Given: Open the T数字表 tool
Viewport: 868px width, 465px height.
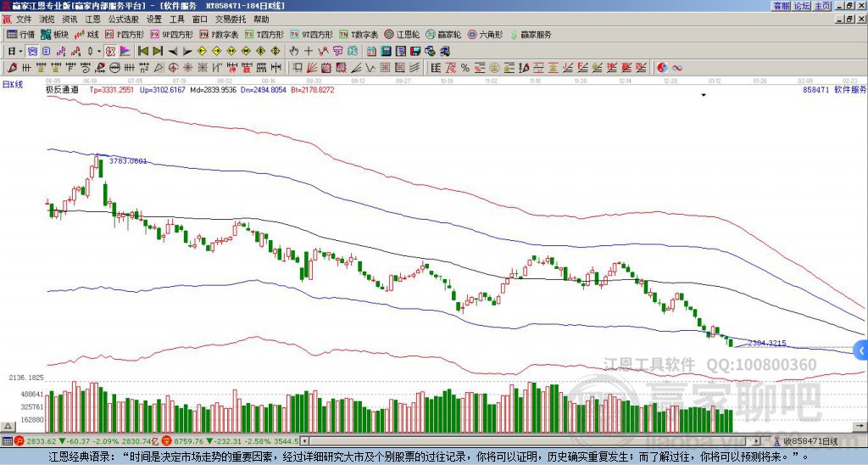Looking at the screenshot, I should point(359,34).
